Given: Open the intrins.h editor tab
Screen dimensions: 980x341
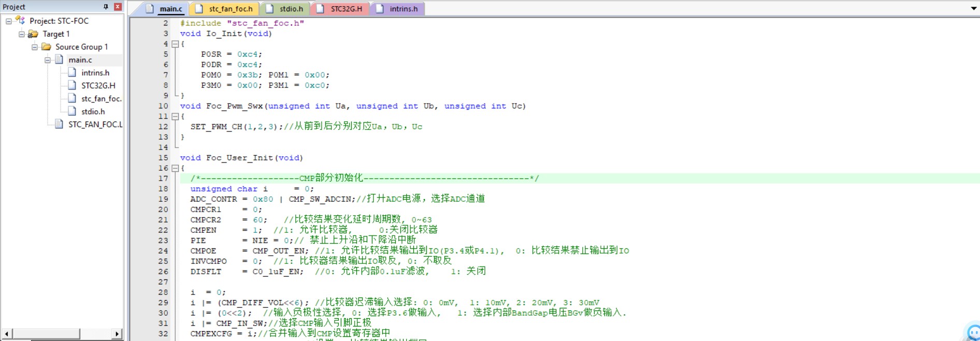Looking at the screenshot, I should pyautogui.click(x=397, y=9).
